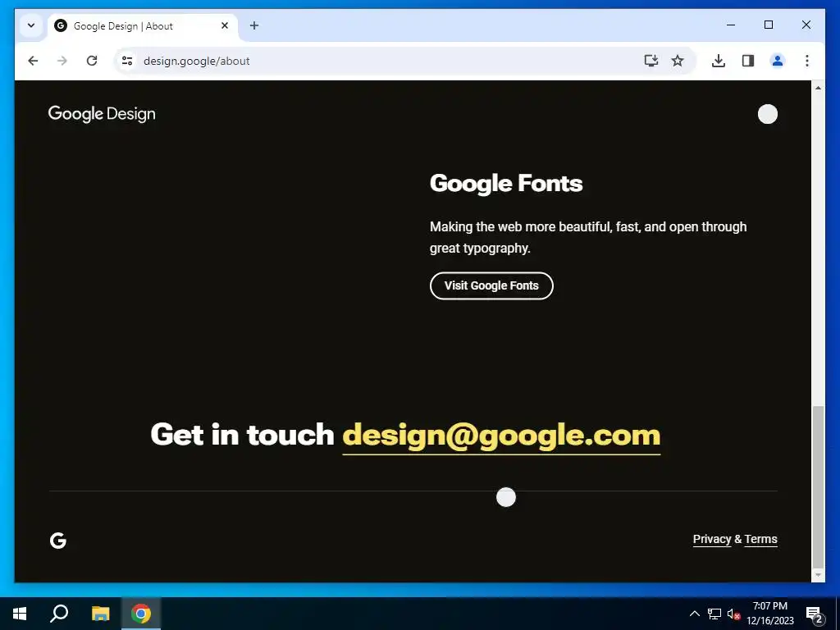Open the tab search dropdown chevron

click(x=31, y=25)
